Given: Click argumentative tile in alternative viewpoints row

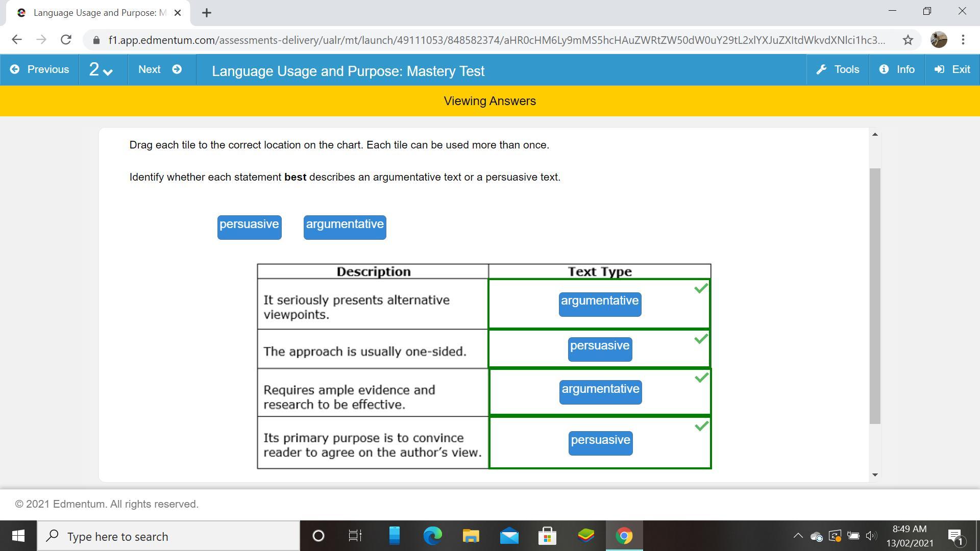Looking at the screenshot, I should [600, 304].
